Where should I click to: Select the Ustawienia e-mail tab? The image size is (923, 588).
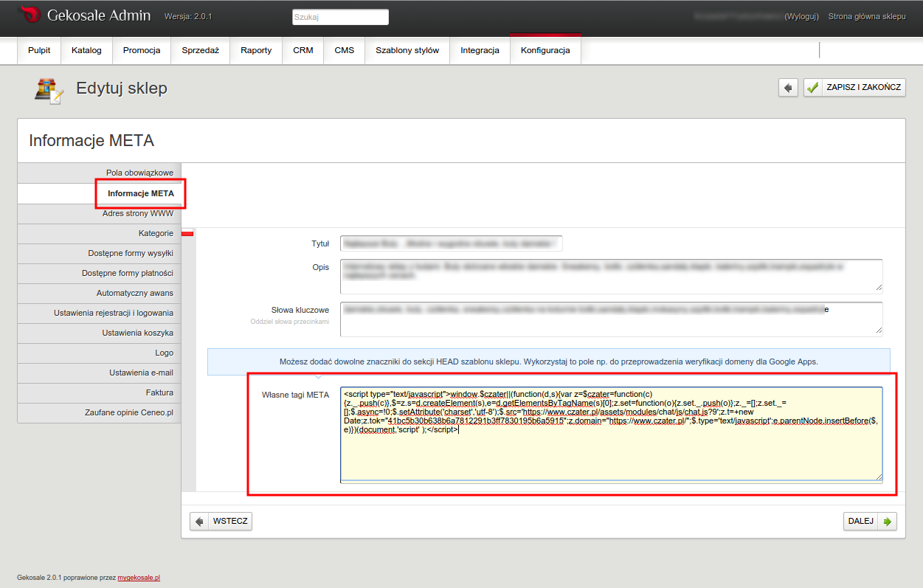tap(99, 373)
